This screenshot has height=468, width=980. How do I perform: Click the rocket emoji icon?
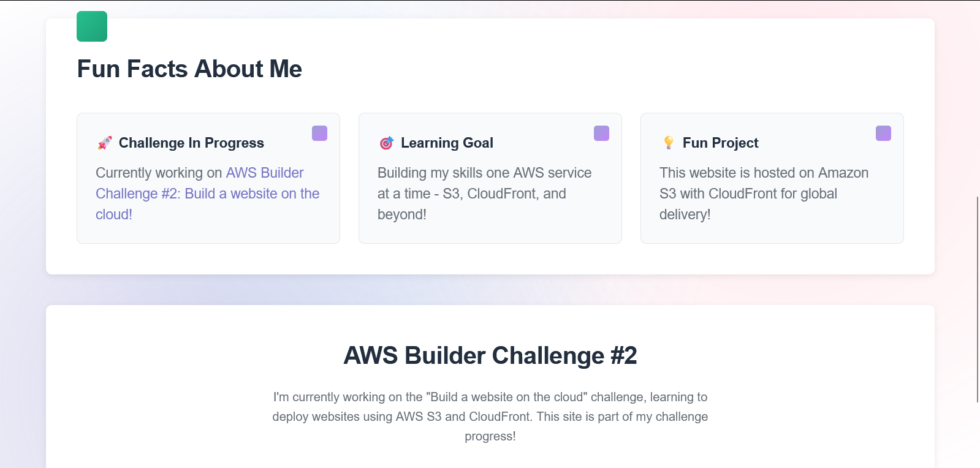[x=105, y=143]
